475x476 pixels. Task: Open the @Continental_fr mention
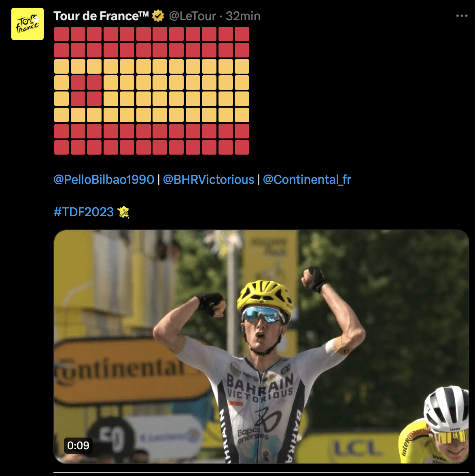pos(307,180)
